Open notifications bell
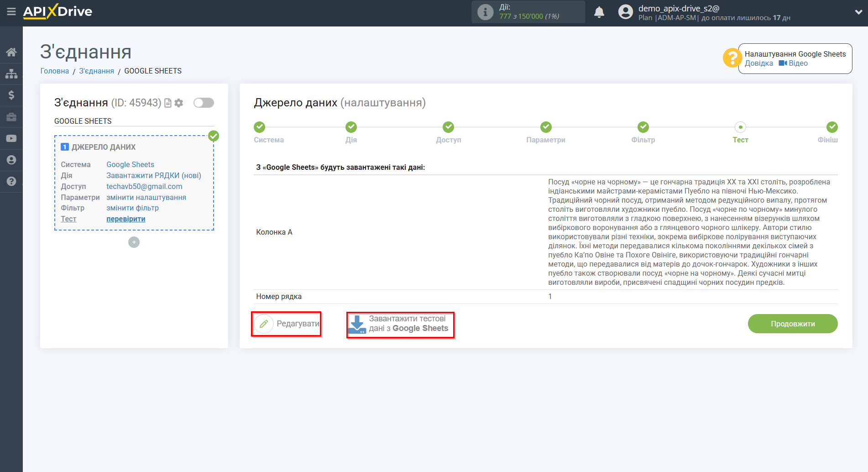 pyautogui.click(x=599, y=12)
